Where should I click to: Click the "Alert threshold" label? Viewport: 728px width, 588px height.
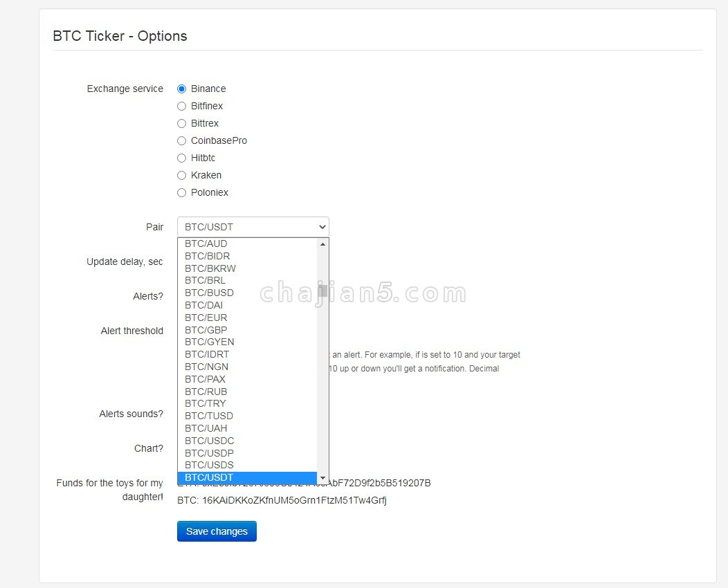pyautogui.click(x=132, y=331)
